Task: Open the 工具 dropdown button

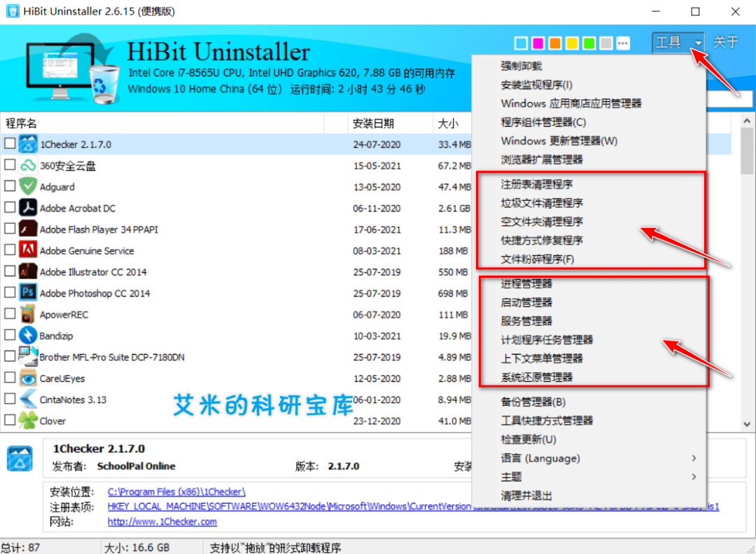Action: coord(678,43)
